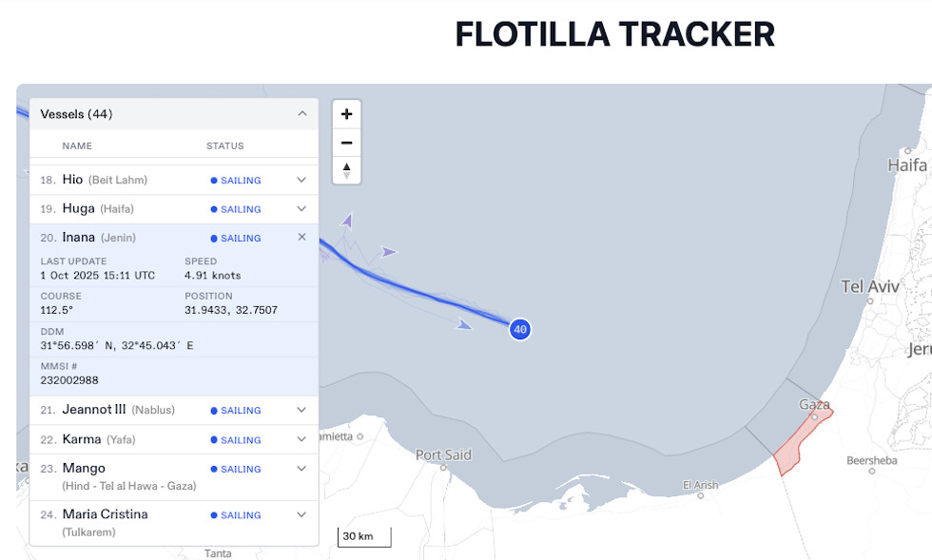932x560 pixels.
Task: Collapse the Vessels (44) panel
Action: click(x=301, y=113)
